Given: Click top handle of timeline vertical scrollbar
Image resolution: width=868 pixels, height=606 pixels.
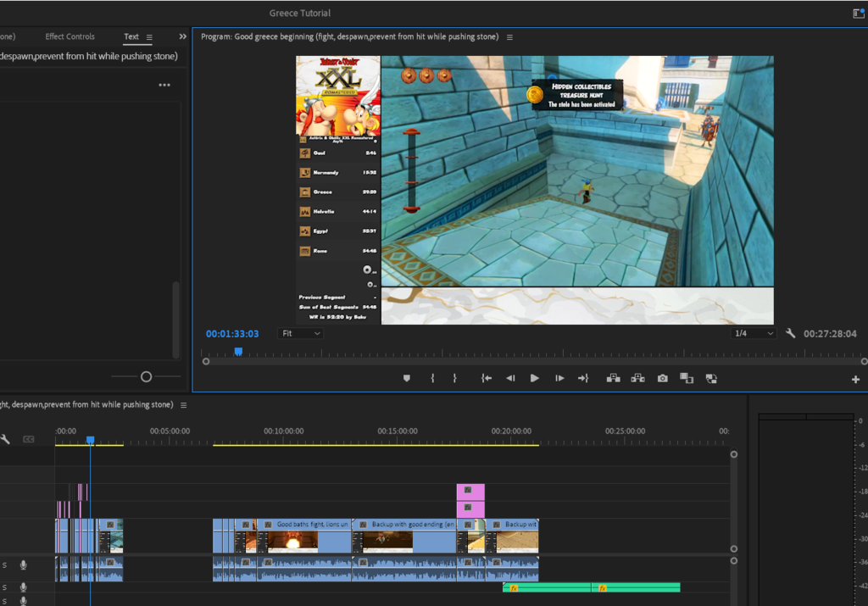Looking at the screenshot, I should [x=733, y=454].
